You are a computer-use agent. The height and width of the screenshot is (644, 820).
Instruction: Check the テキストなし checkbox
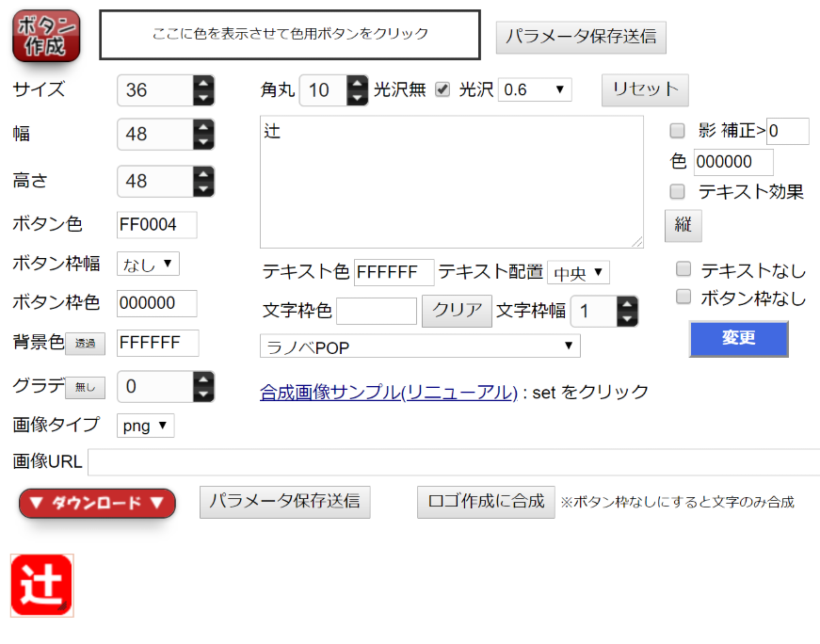tap(683, 269)
